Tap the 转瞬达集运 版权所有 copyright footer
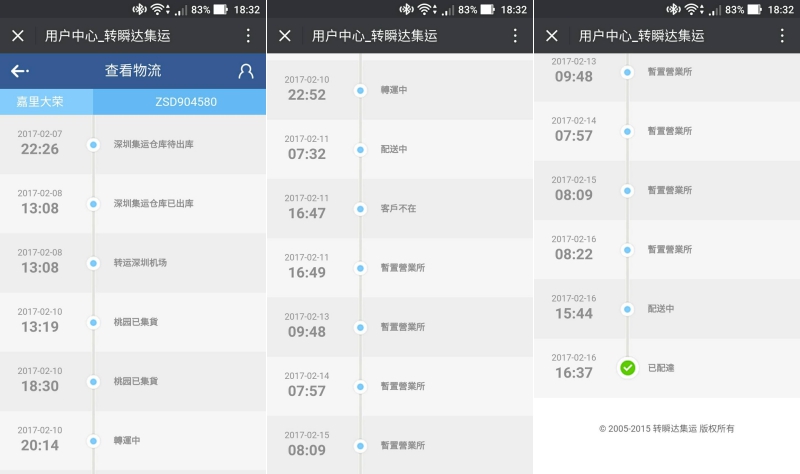 [x=667, y=429]
